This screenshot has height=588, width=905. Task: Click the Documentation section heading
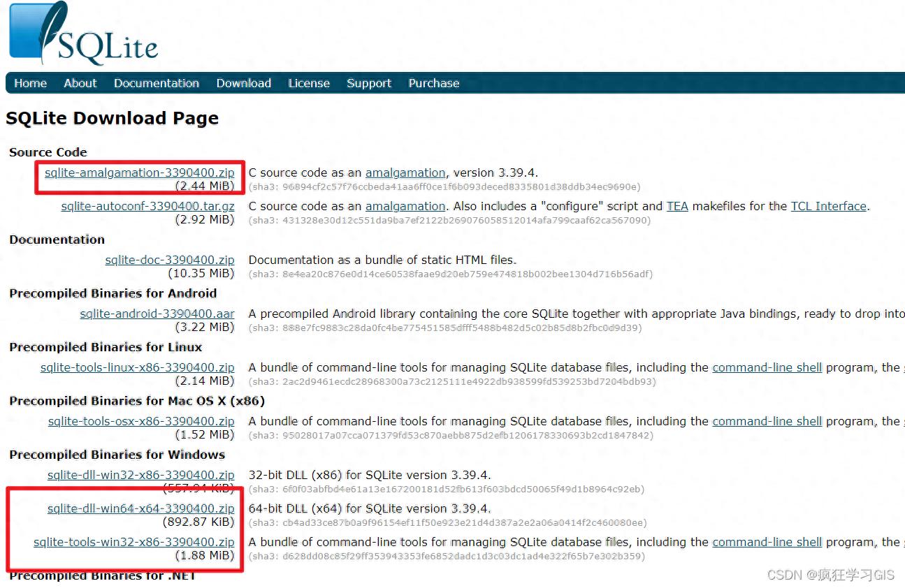[x=57, y=240]
